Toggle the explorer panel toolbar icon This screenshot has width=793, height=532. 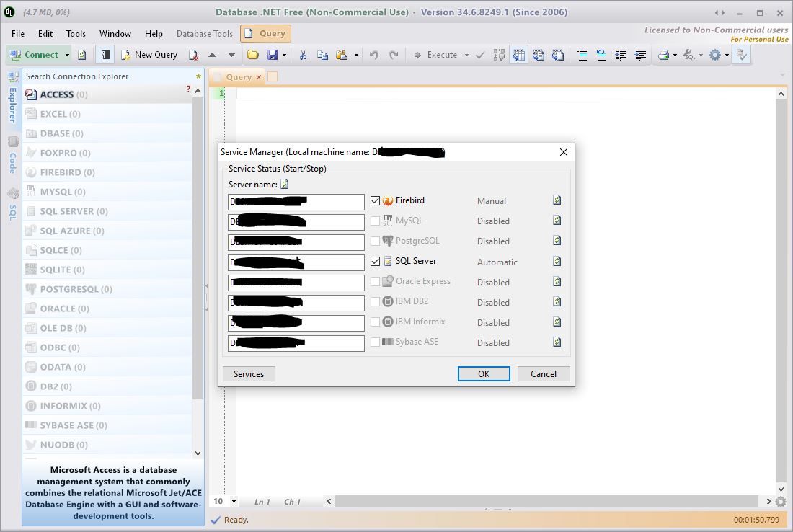pos(105,55)
